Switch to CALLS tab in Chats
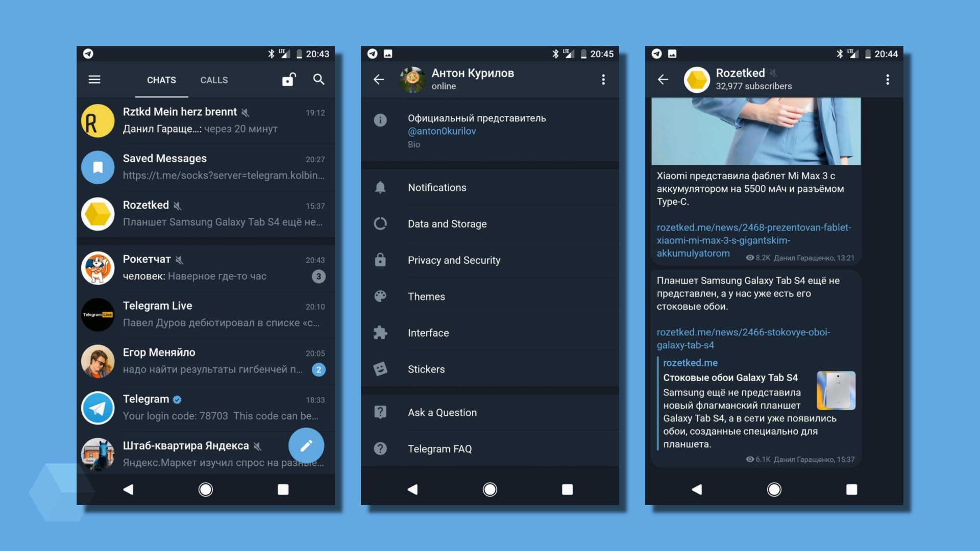980x551 pixels. click(x=213, y=80)
